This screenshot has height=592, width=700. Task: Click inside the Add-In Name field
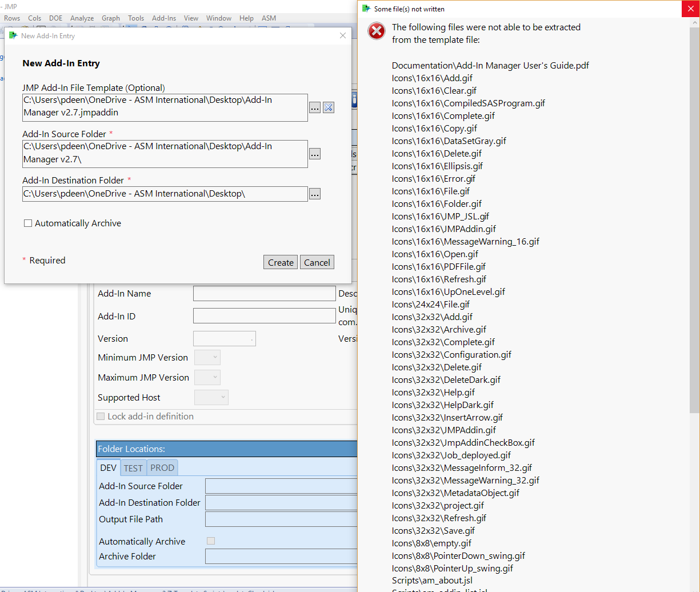click(264, 293)
